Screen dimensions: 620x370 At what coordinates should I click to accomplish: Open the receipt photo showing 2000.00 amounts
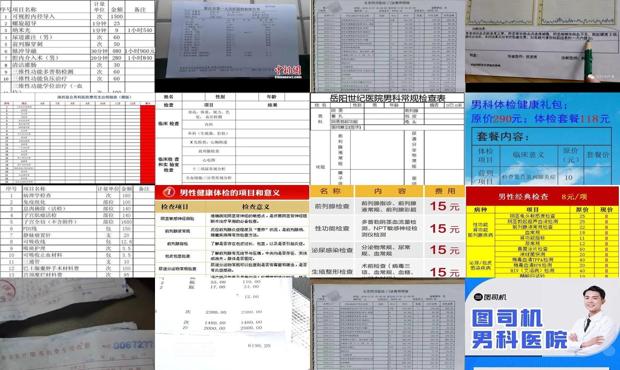(232, 324)
